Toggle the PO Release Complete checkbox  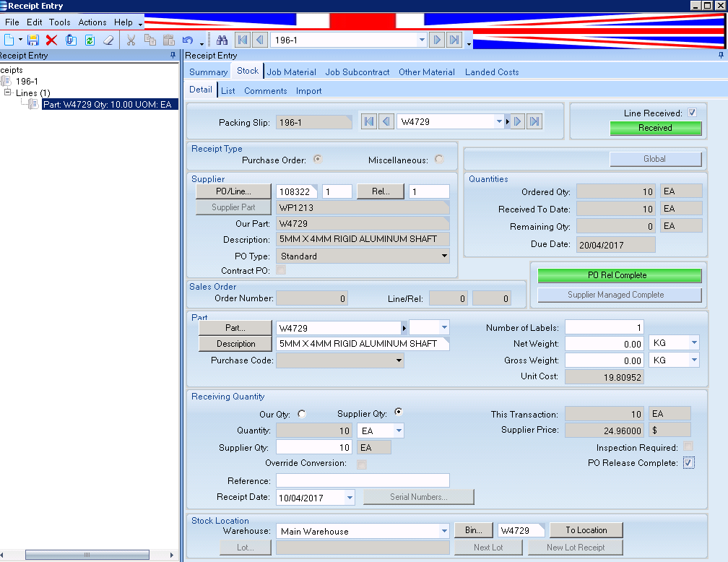coord(688,462)
